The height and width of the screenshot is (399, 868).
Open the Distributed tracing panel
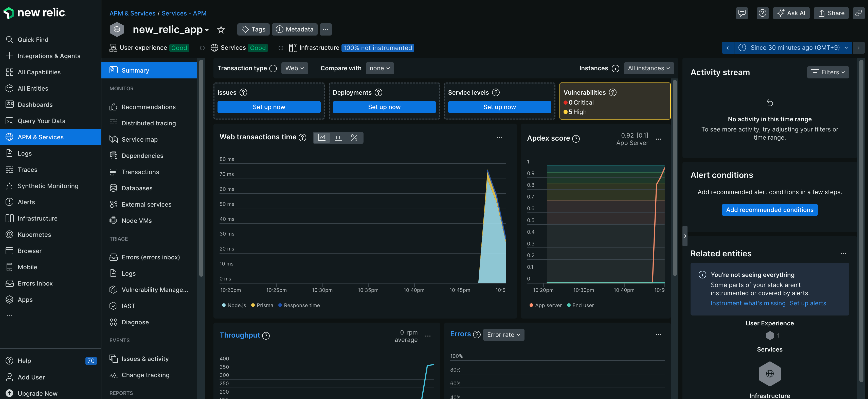click(x=149, y=123)
